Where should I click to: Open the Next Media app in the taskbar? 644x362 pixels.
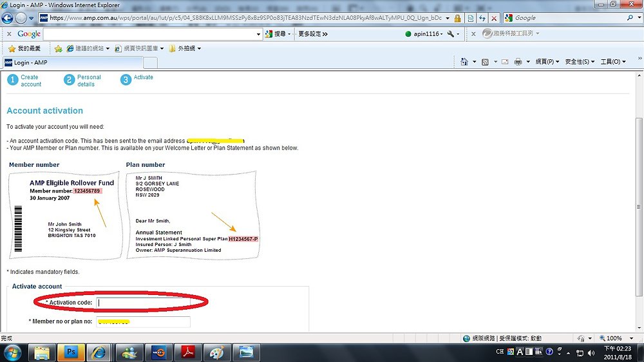click(x=158, y=352)
